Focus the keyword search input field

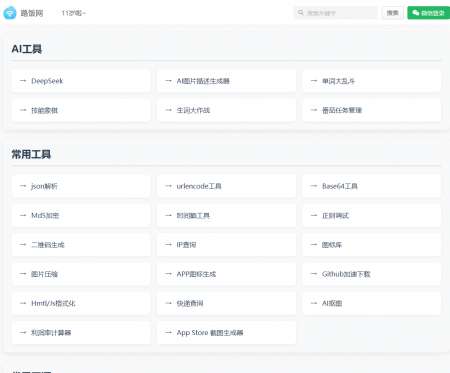point(336,13)
